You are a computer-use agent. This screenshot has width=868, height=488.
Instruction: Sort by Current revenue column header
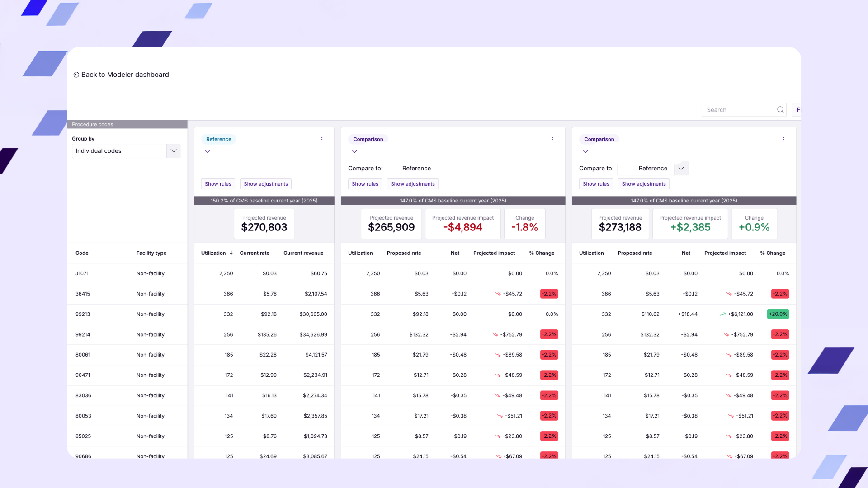click(x=303, y=253)
